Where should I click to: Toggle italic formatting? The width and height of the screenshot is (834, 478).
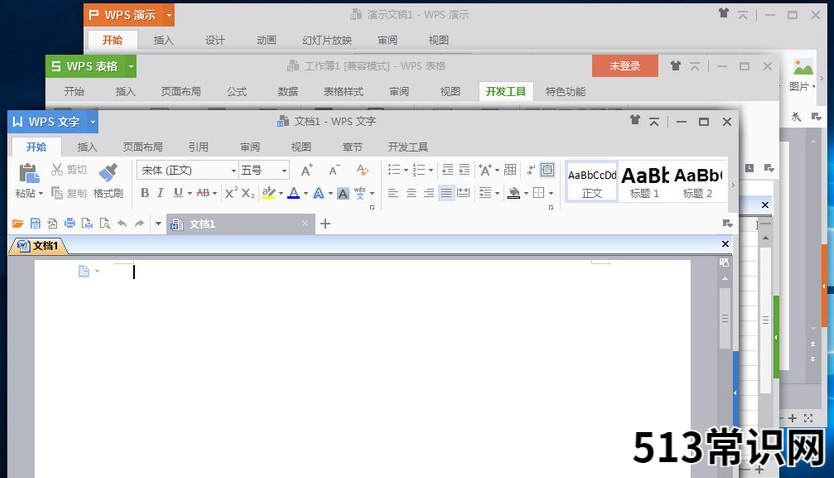point(160,193)
